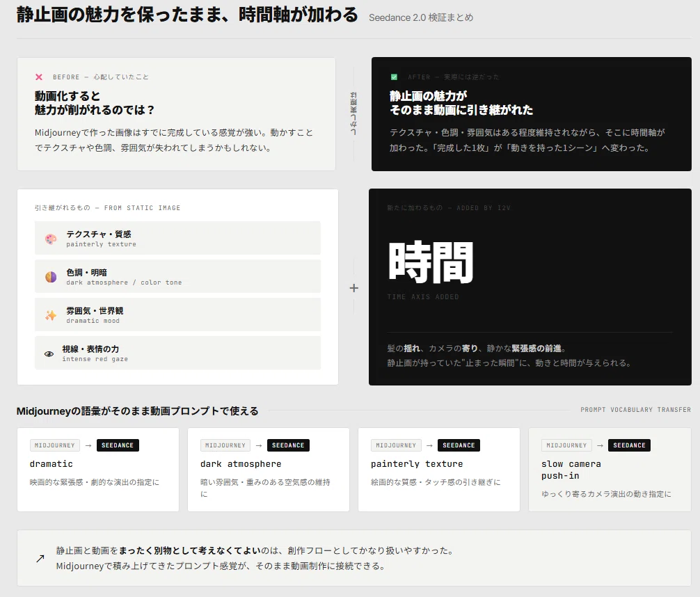Click AFTER paragraph starting テクスチャ・色調・雰囲気は
The image size is (700, 597).
(527, 141)
